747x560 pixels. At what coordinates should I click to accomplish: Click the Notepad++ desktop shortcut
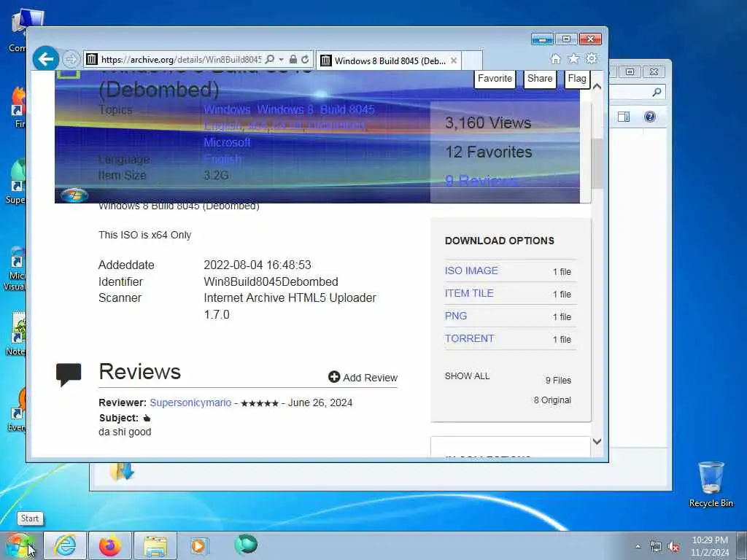(x=18, y=334)
